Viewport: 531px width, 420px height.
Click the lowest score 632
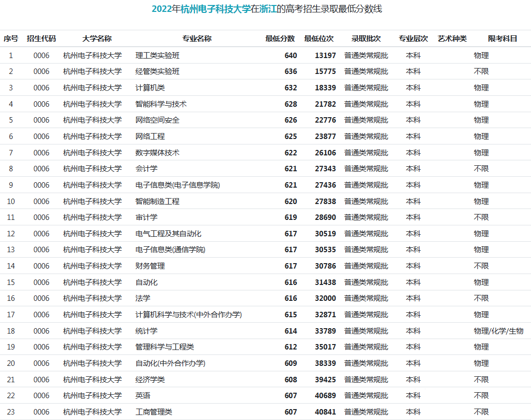click(290, 88)
